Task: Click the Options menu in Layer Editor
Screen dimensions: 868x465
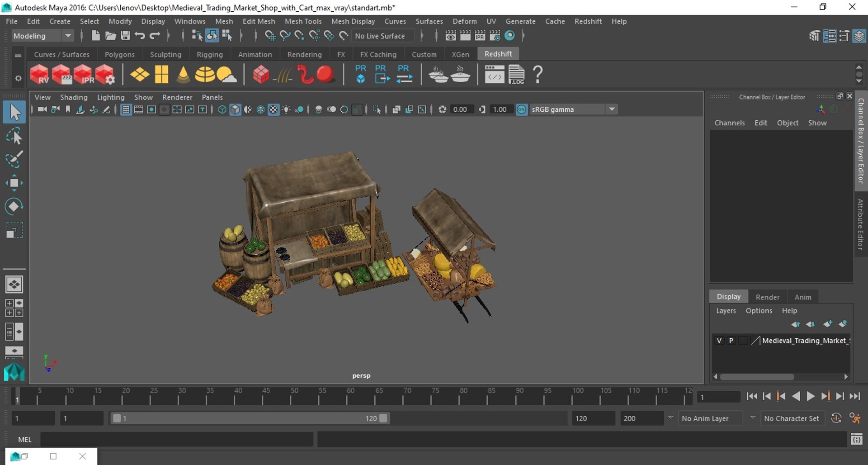Action: click(759, 311)
